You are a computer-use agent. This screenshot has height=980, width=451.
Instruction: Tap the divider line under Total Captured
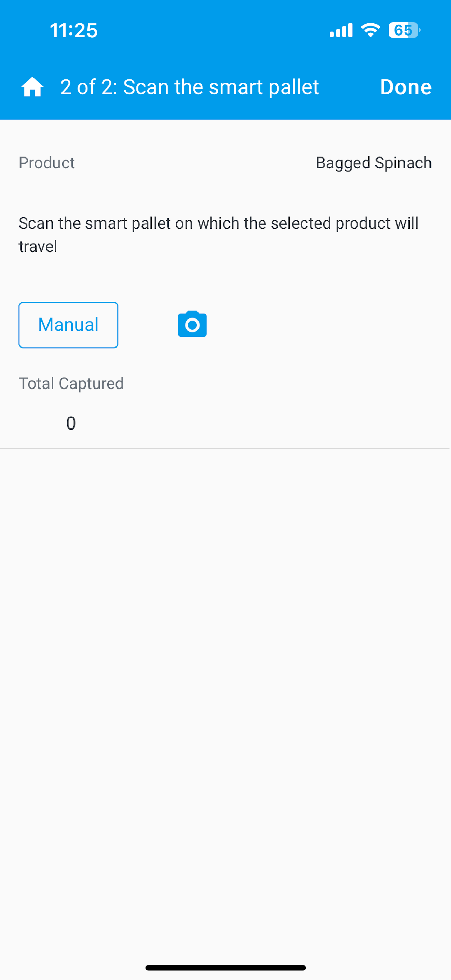[225, 449]
